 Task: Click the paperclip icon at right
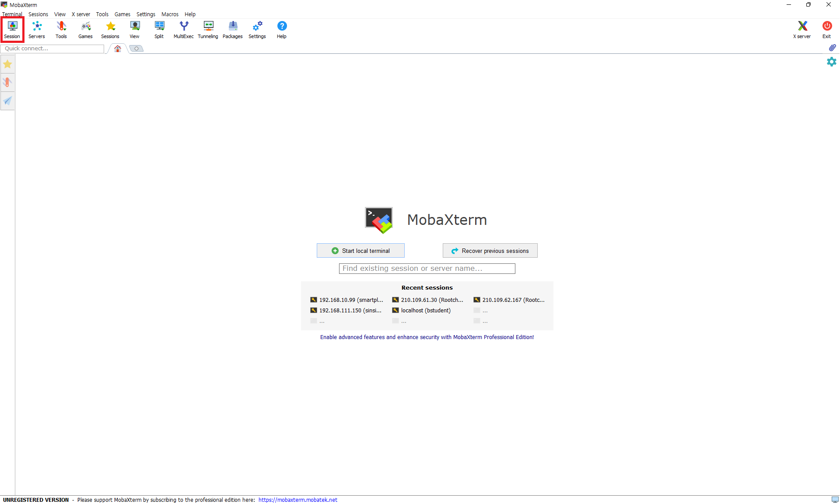[x=832, y=48]
